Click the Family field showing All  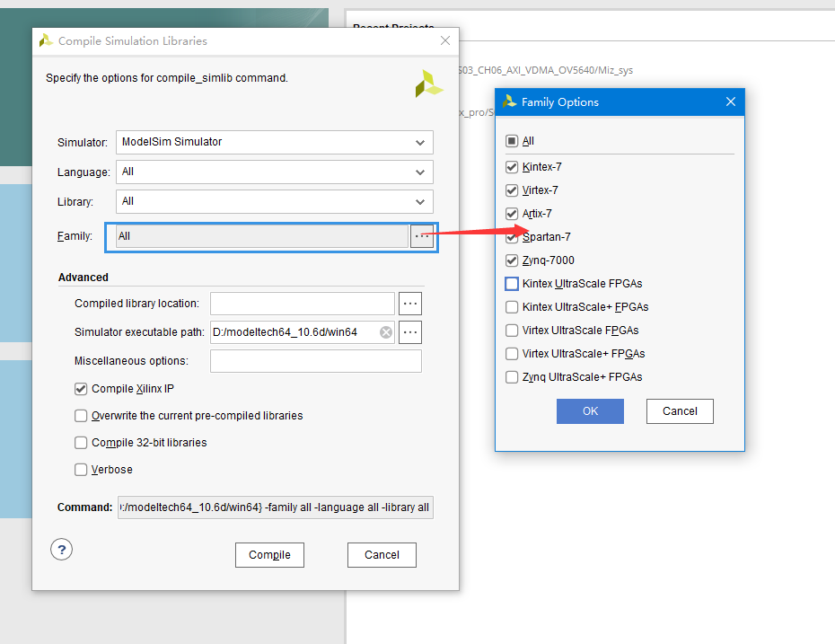262,236
